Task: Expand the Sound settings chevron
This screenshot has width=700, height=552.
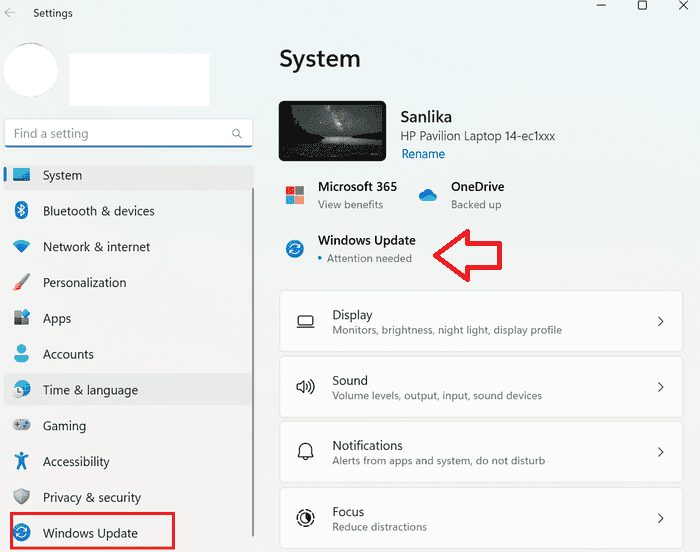Action: [x=661, y=387]
